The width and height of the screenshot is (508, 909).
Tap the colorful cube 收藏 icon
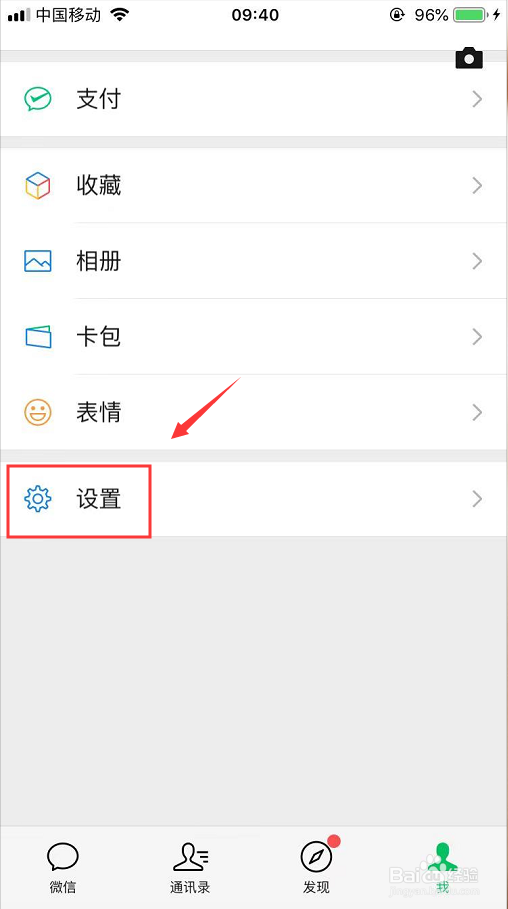pos(38,186)
